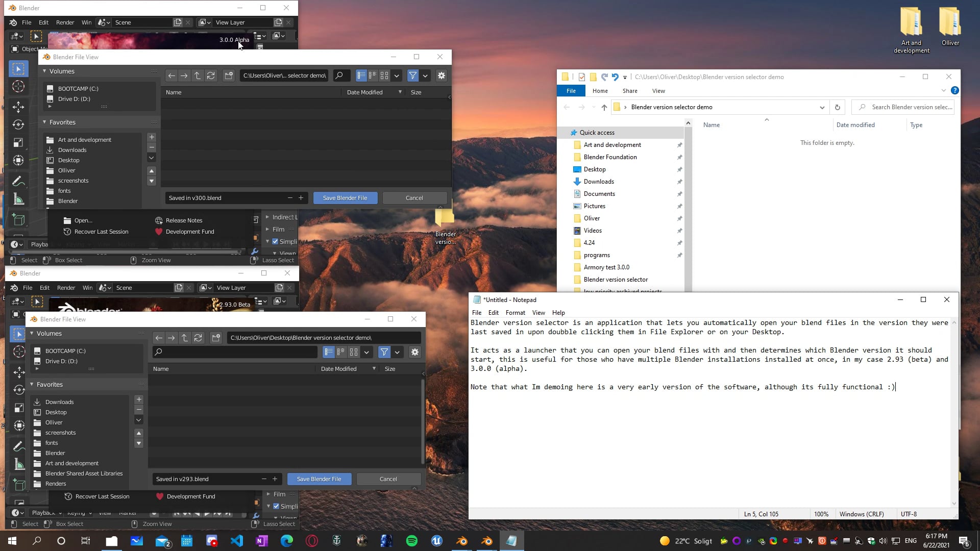Viewport: 980px width, 551px height.
Task: Create a new folder in v293 File View
Action: [x=216, y=338]
